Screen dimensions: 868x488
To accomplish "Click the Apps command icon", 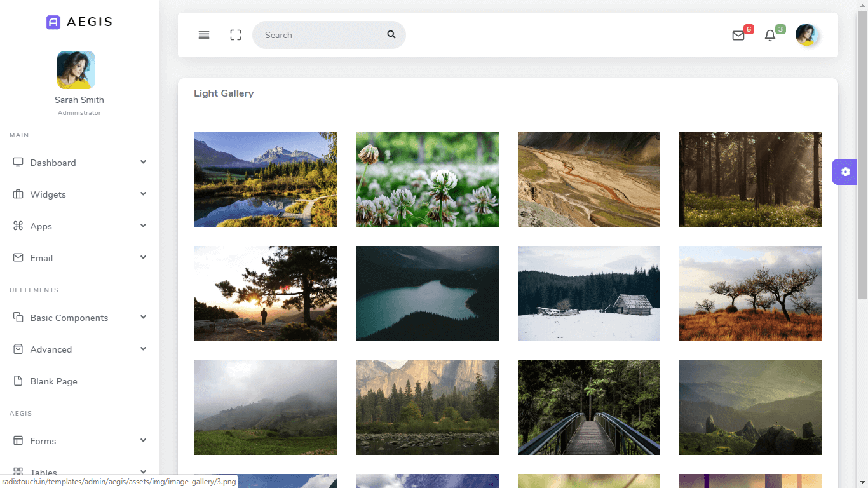I will click(x=18, y=226).
